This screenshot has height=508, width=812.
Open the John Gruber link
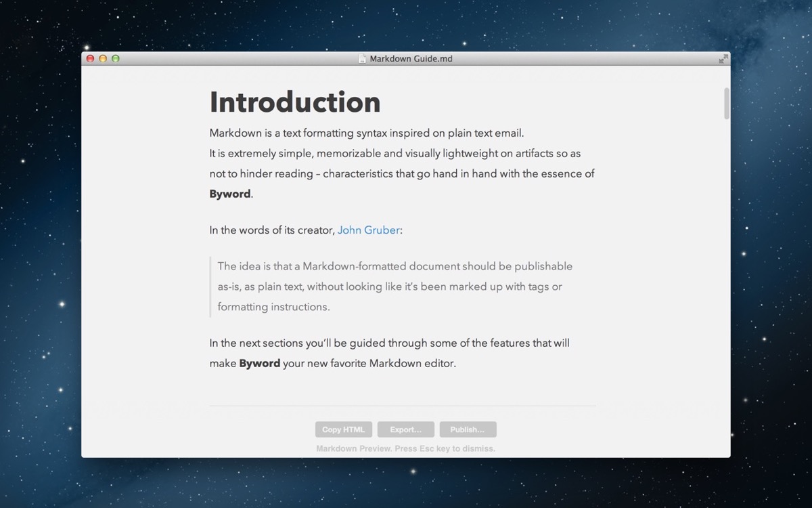point(368,230)
